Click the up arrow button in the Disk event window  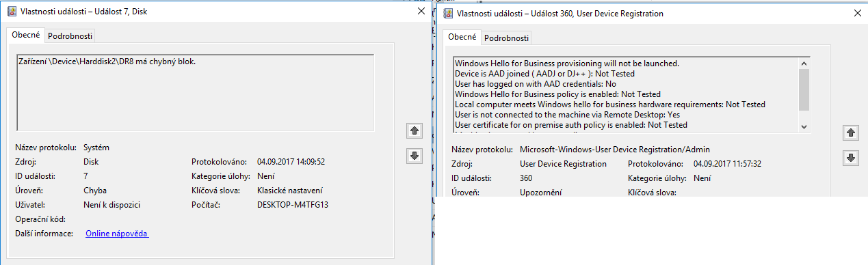pos(413,130)
